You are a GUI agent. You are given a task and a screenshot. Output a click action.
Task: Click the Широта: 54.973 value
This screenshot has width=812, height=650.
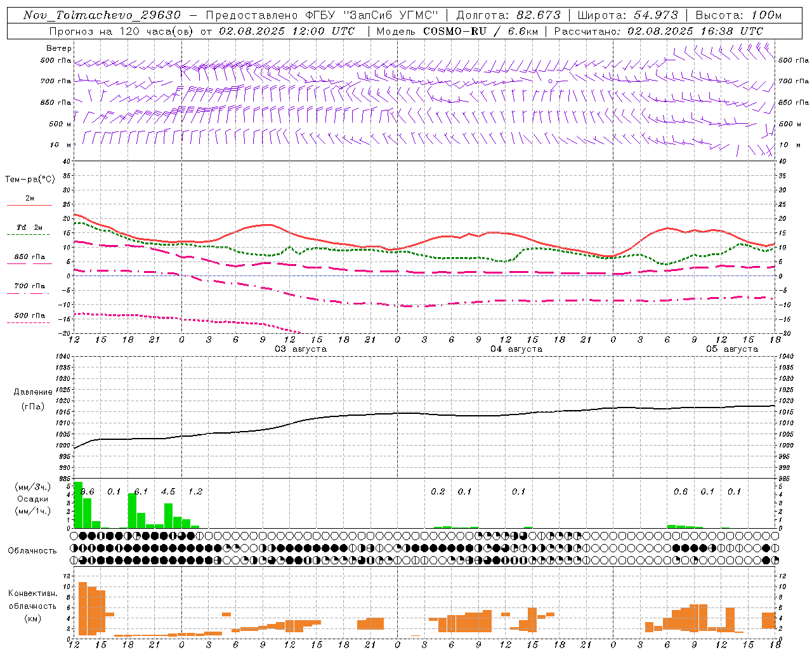point(628,15)
